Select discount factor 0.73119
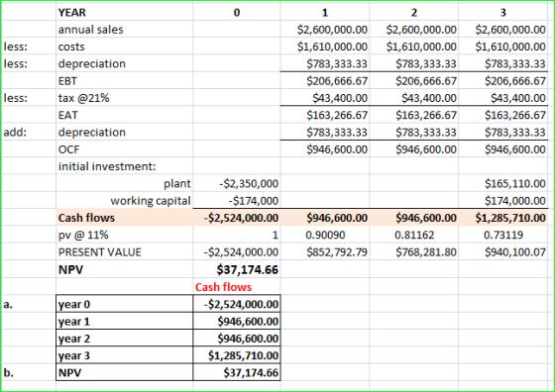 click(x=503, y=235)
